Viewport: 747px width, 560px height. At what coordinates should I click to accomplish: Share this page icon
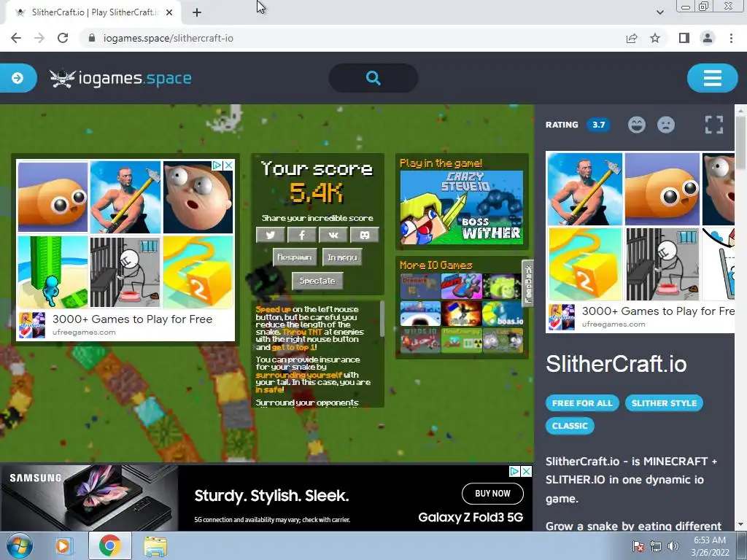[632, 38]
